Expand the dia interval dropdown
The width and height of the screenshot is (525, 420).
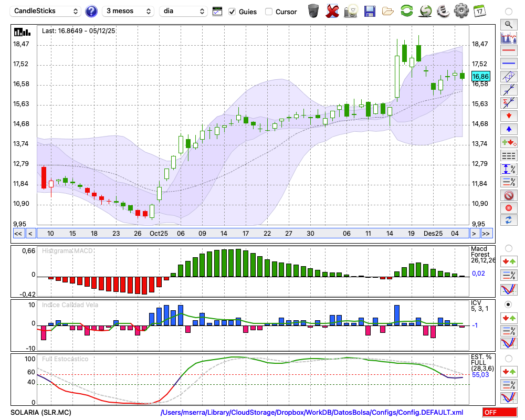(x=183, y=11)
